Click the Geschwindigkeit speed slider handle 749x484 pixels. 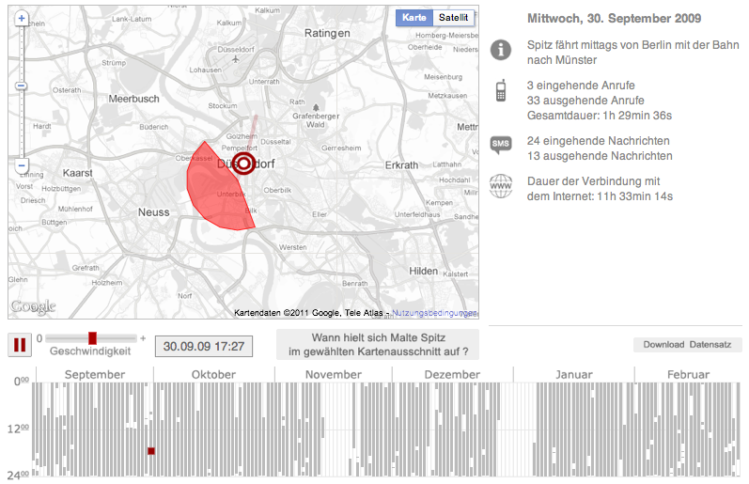92,338
